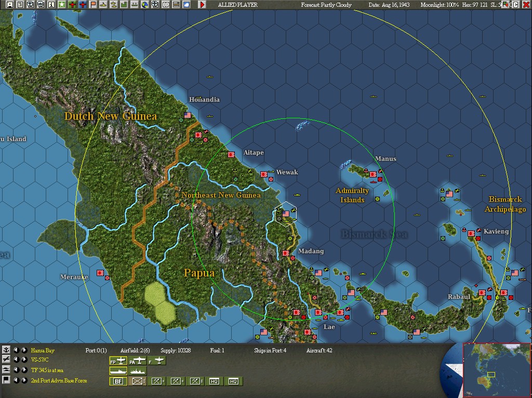Screen dimensions: 532x398
Task: Go to previous base before Hansa Bay
Action: [x=16, y=350]
